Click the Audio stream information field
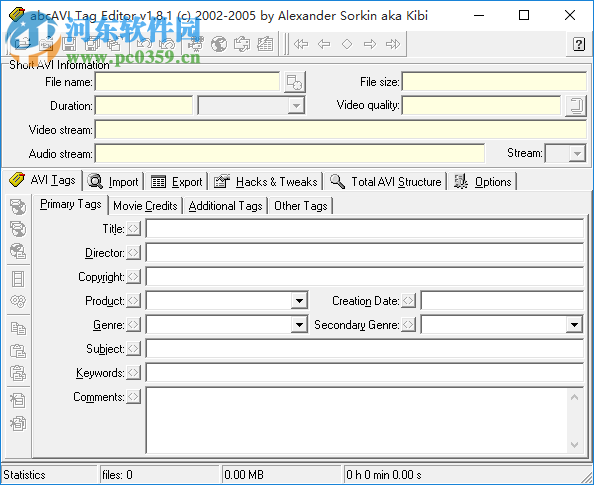The image size is (594, 485). point(290,153)
